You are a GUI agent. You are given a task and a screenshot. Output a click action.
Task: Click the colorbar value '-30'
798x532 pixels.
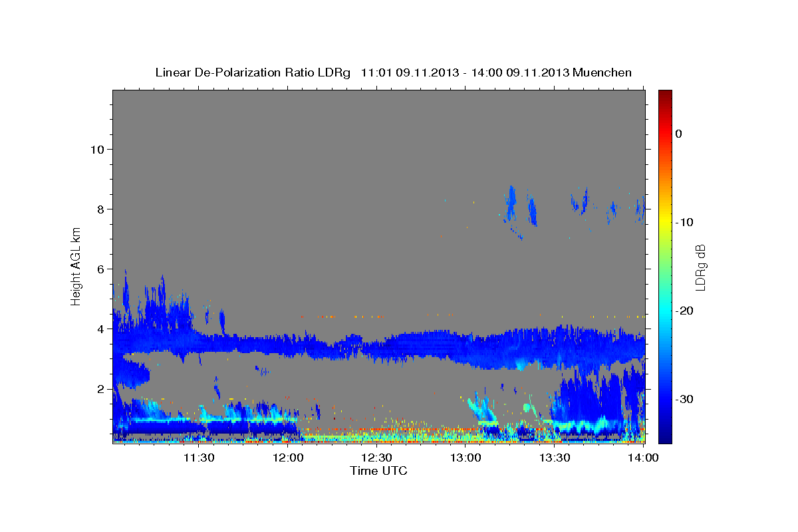pyautogui.click(x=685, y=399)
